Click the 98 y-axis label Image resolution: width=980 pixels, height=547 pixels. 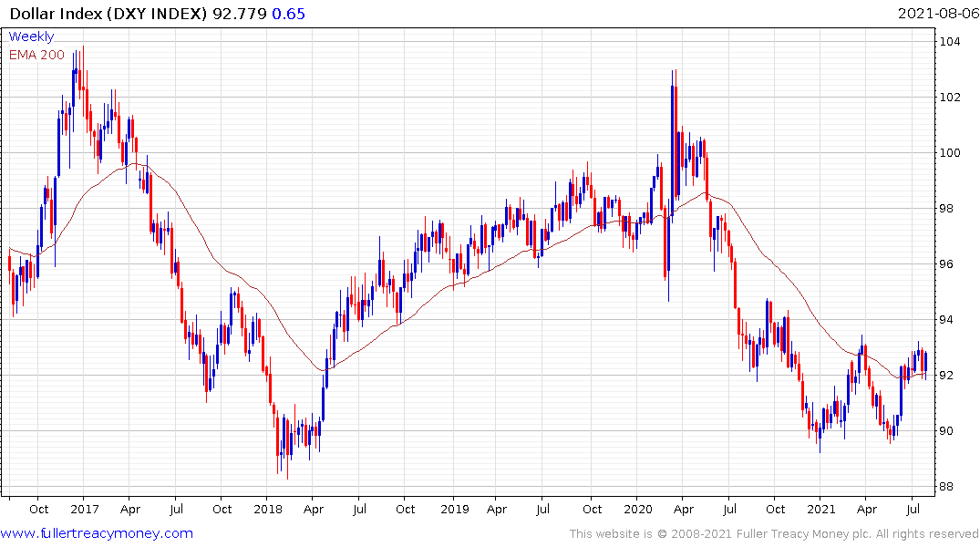946,209
